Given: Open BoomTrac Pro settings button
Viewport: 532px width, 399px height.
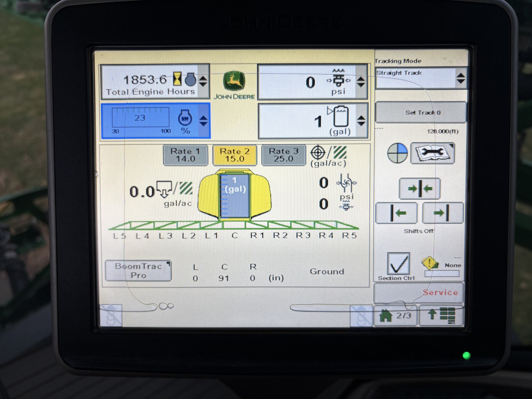Looking at the screenshot, I should click(138, 271).
